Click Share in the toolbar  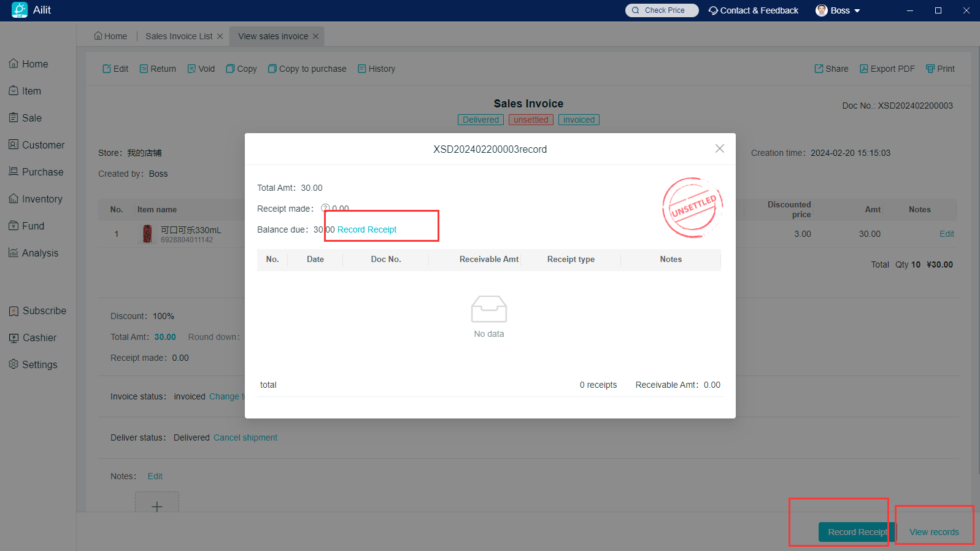(x=831, y=69)
